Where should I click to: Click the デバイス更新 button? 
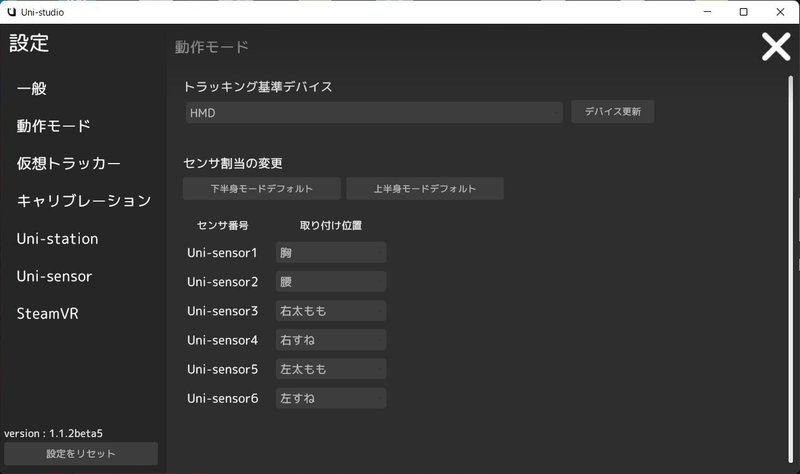coord(612,111)
